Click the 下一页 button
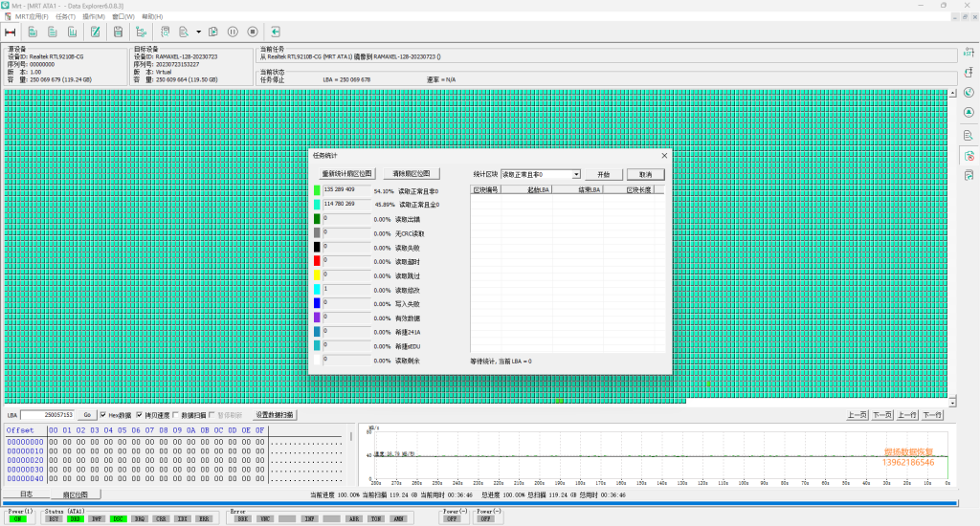 point(881,415)
